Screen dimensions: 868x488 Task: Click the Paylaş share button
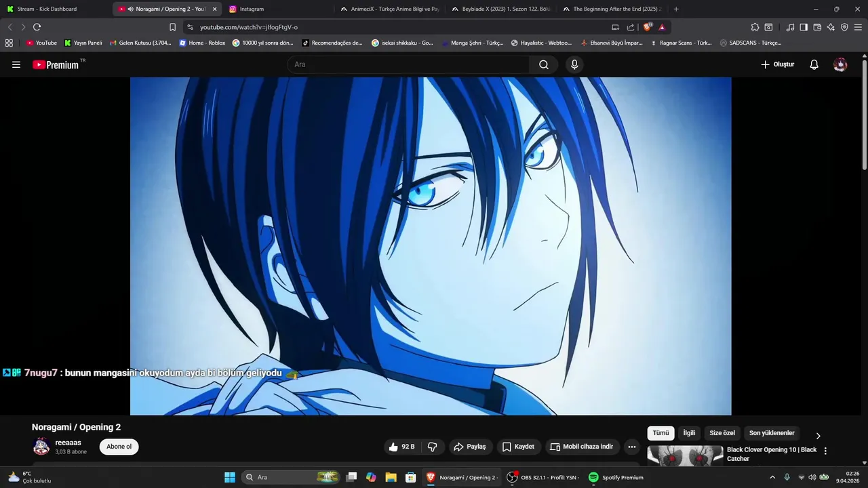pos(470,447)
